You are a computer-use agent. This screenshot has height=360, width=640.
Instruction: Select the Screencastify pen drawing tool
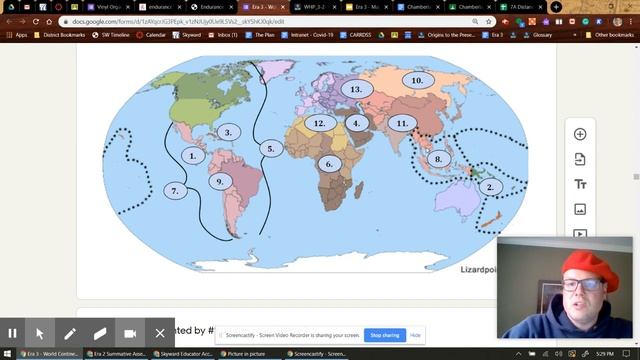pos(70,333)
